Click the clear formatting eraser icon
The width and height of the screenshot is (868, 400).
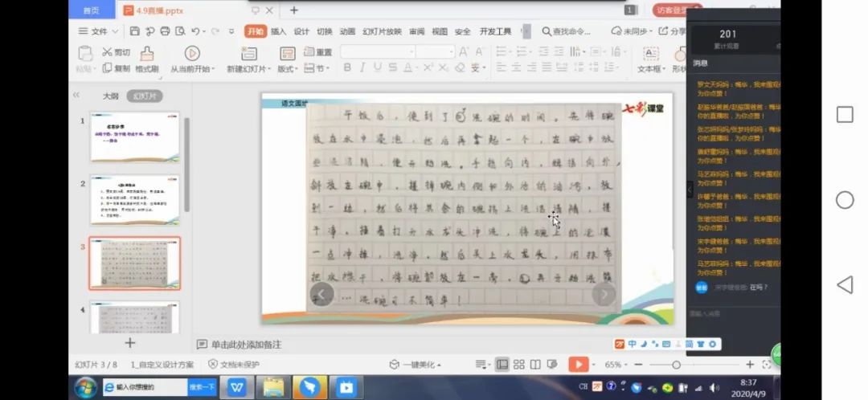(460, 67)
